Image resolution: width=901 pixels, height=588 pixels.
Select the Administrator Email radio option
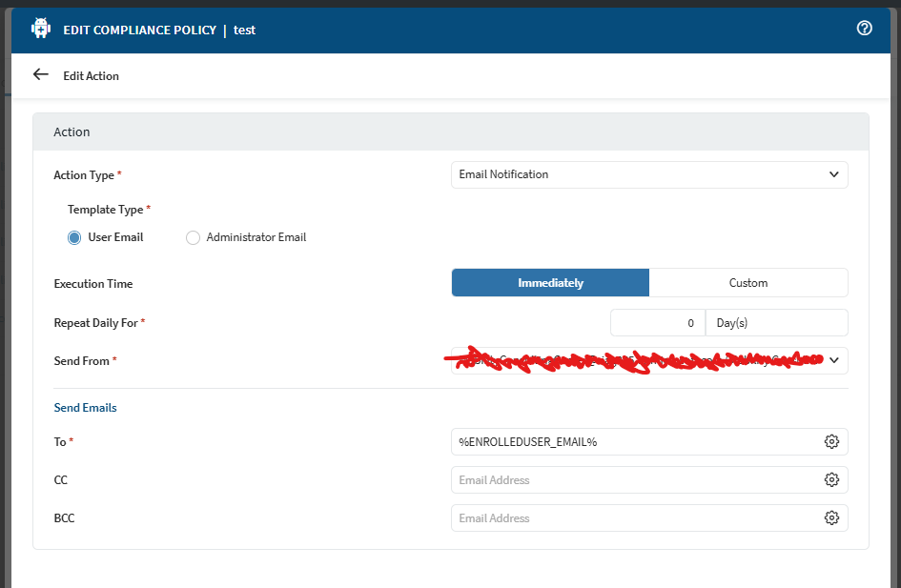(193, 237)
